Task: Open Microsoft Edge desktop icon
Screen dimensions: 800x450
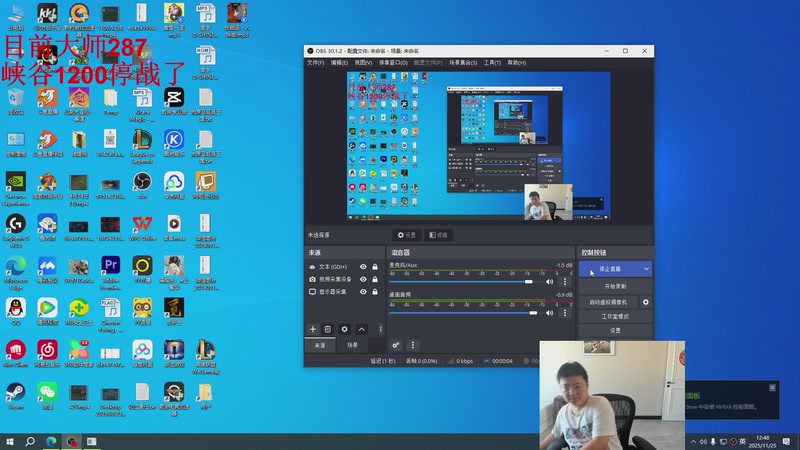Action: 16,272
